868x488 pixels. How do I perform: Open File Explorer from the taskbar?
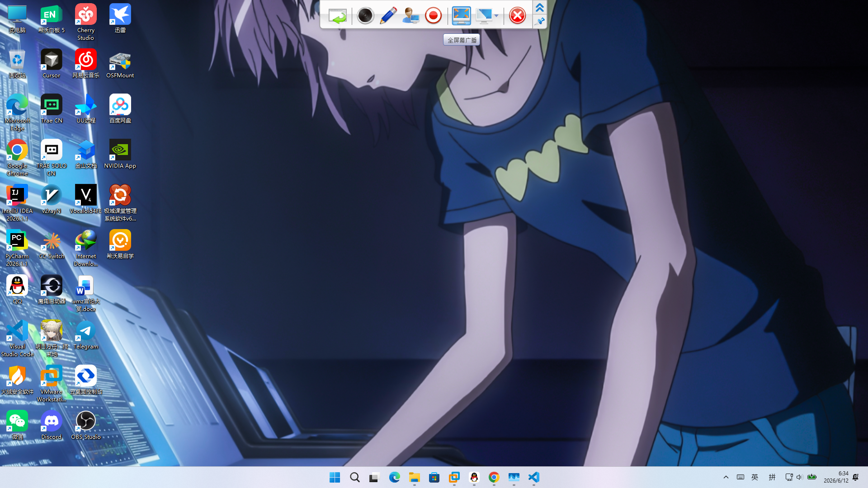point(414,477)
